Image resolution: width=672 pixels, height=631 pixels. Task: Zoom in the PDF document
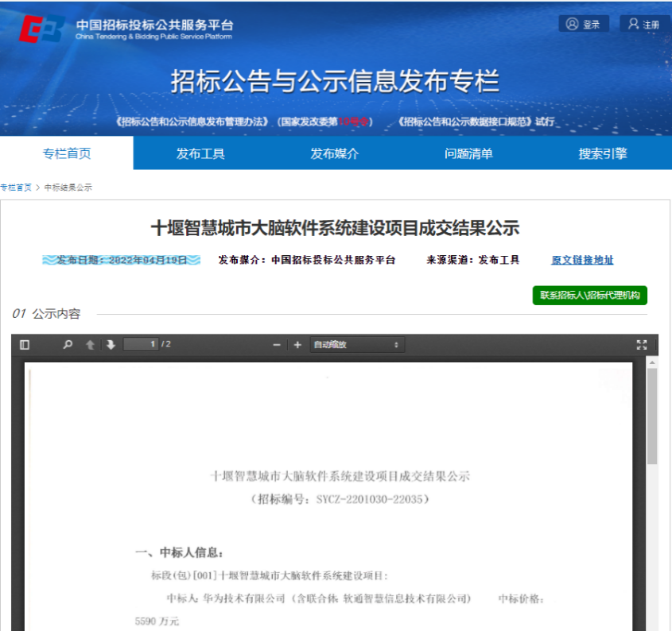297,345
